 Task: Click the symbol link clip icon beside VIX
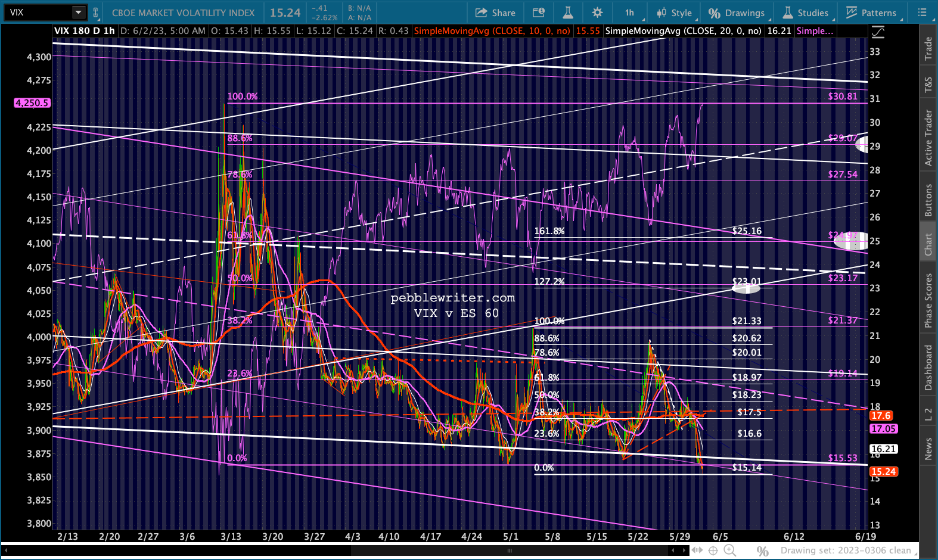click(95, 13)
